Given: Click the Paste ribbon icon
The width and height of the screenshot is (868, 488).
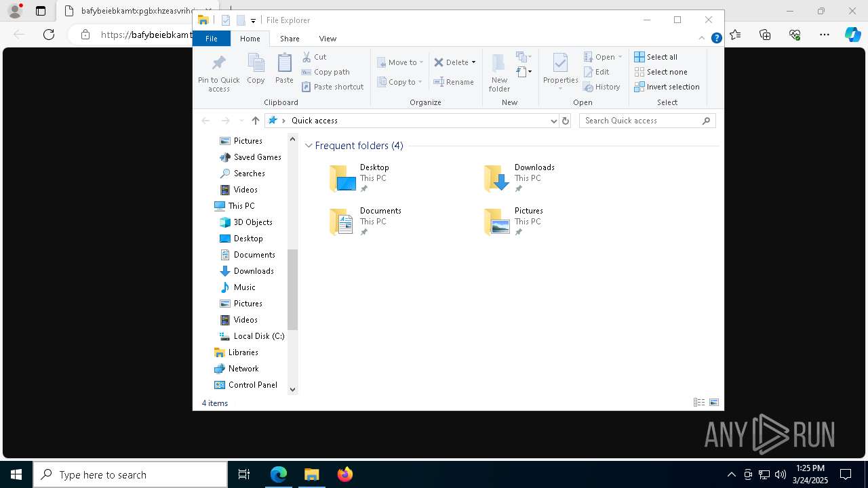Looking at the screenshot, I should click(284, 63).
